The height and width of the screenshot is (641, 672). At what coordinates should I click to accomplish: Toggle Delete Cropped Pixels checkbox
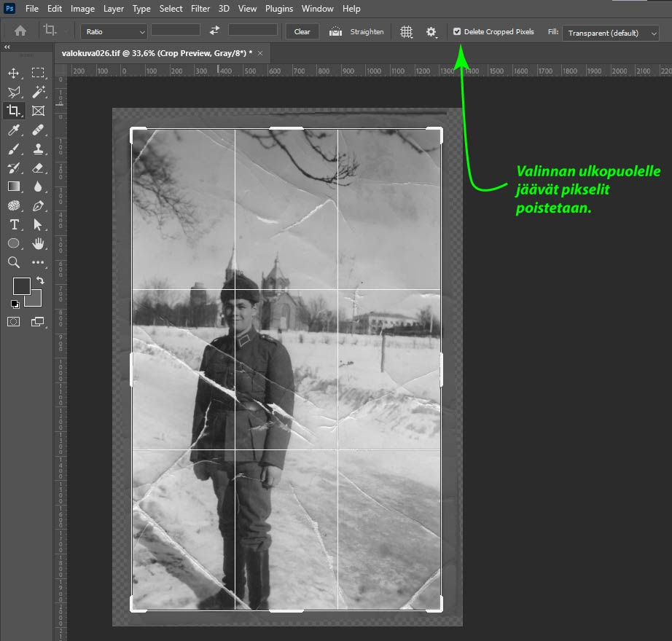coord(457,31)
